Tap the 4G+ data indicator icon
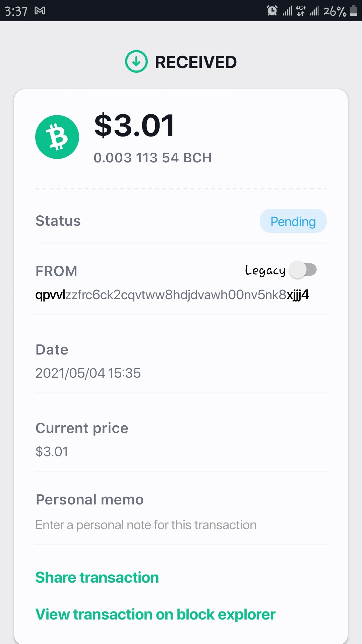Screen dimensions: 362x644 tap(301, 11)
